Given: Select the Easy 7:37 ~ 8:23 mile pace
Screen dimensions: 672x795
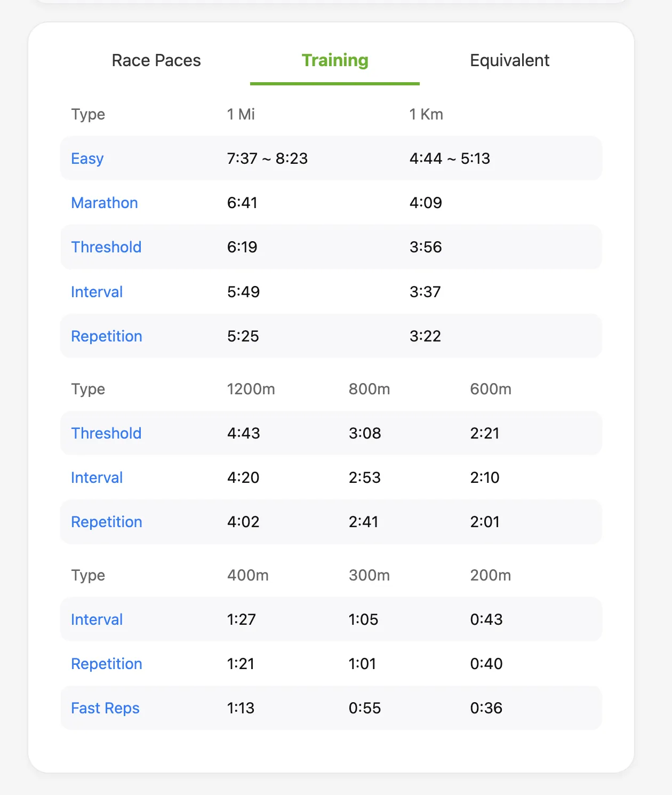Looking at the screenshot, I should point(267,158).
